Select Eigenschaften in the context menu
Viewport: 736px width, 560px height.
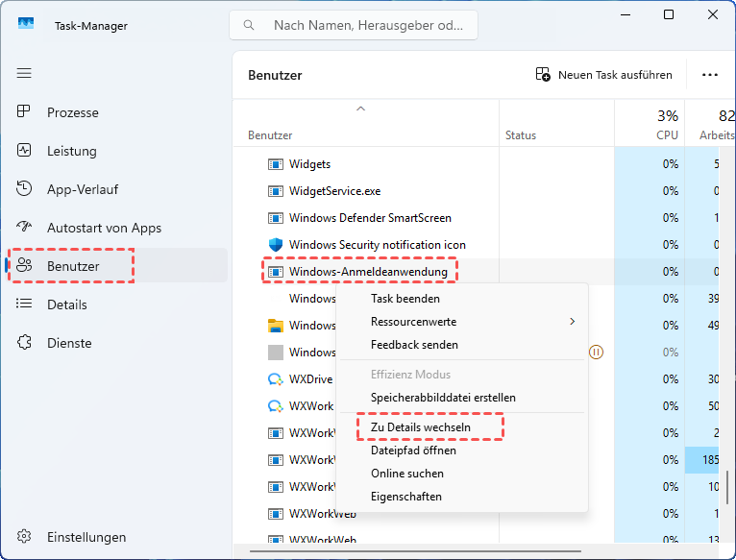pyautogui.click(x=405, y=497)
